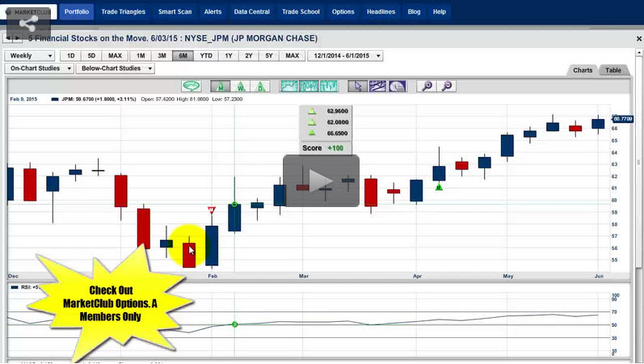Select the pointer cursor tool
The width and height of the screenshot is (644, 364).
click(x=358, y=86)
